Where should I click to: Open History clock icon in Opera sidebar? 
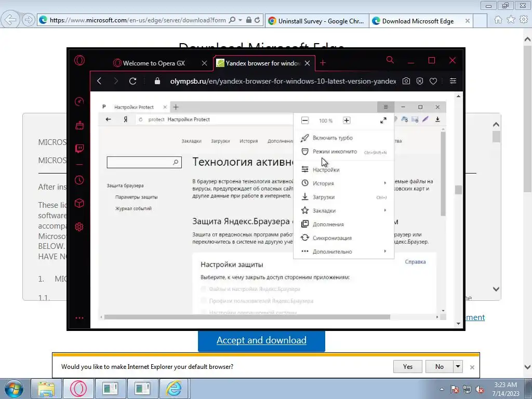79,180
